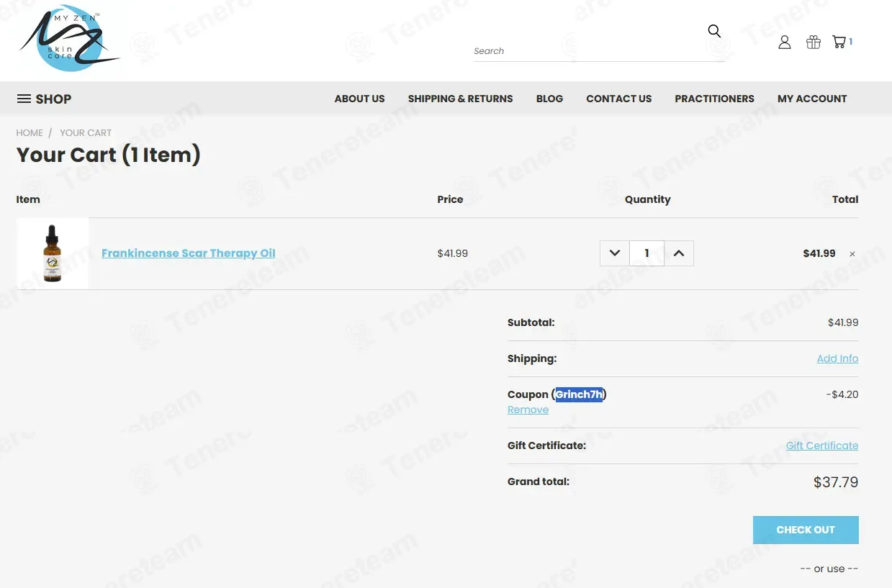Image resolution: width=892 pixels, height=588 pixels.
Task: Click the Subtotal: label
Action: pos(531,322)
